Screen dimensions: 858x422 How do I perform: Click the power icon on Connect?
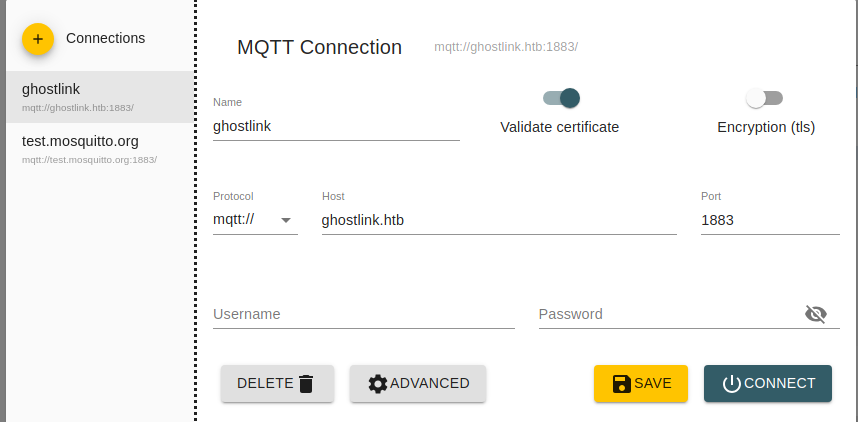732,384
